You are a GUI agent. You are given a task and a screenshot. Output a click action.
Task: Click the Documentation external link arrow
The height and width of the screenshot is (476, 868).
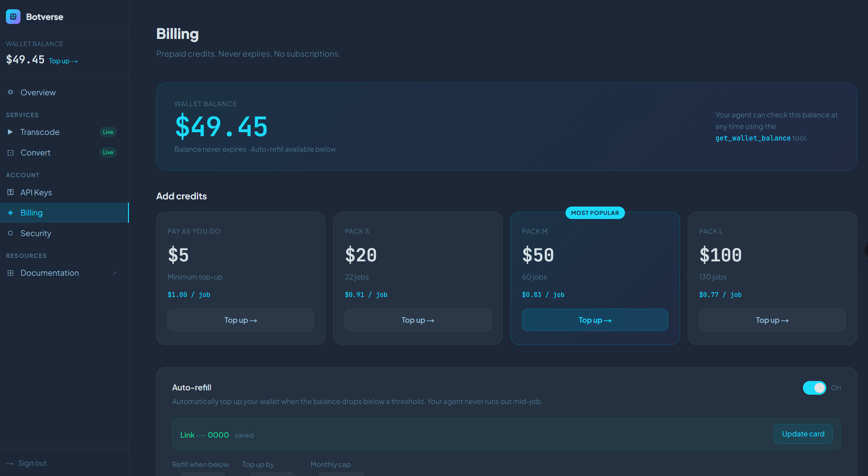pyautogui.click(x=115, y=273)
